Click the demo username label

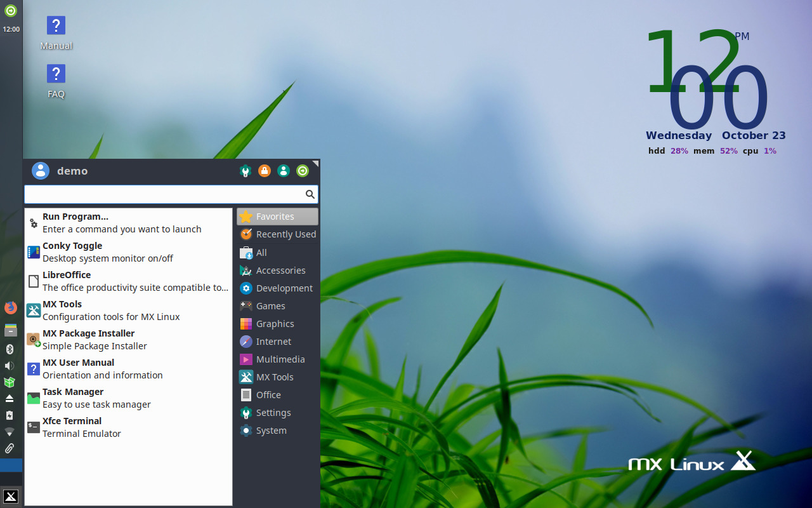tap(72, 171)
